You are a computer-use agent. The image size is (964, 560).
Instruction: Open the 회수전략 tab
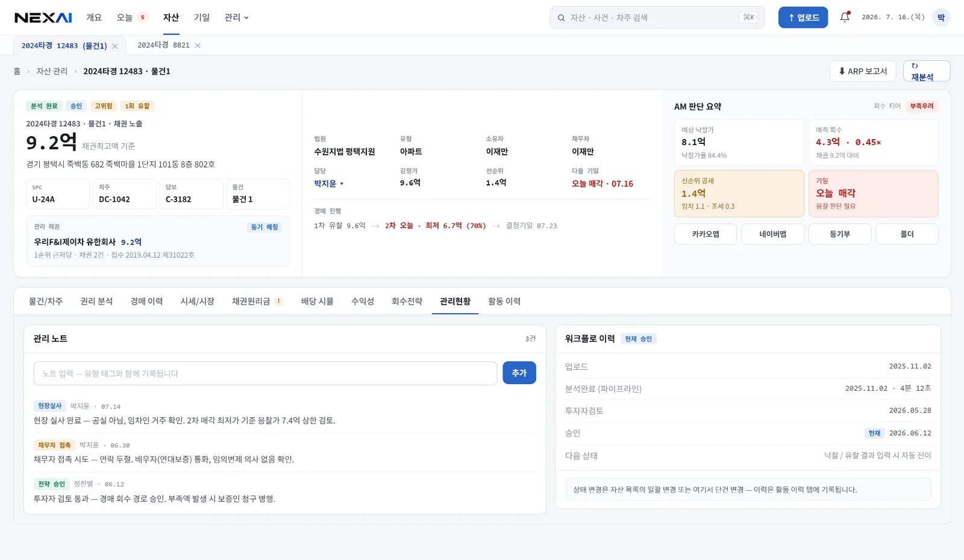407,301
